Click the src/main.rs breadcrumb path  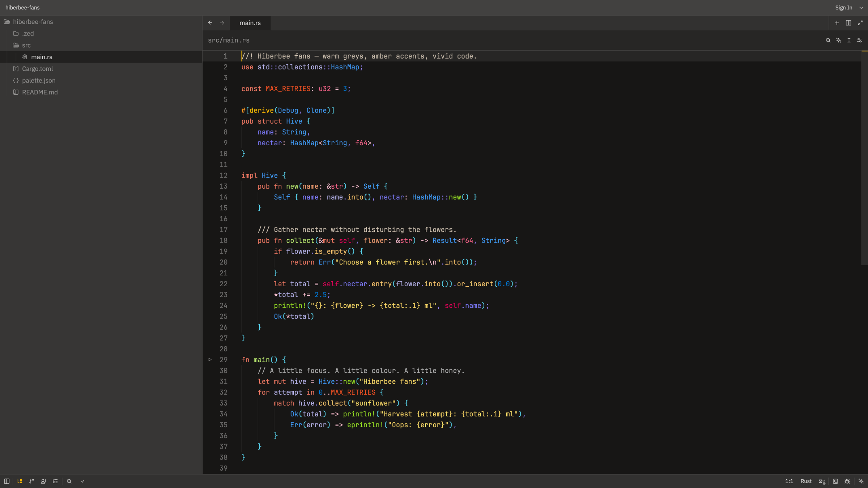(229, 40)
